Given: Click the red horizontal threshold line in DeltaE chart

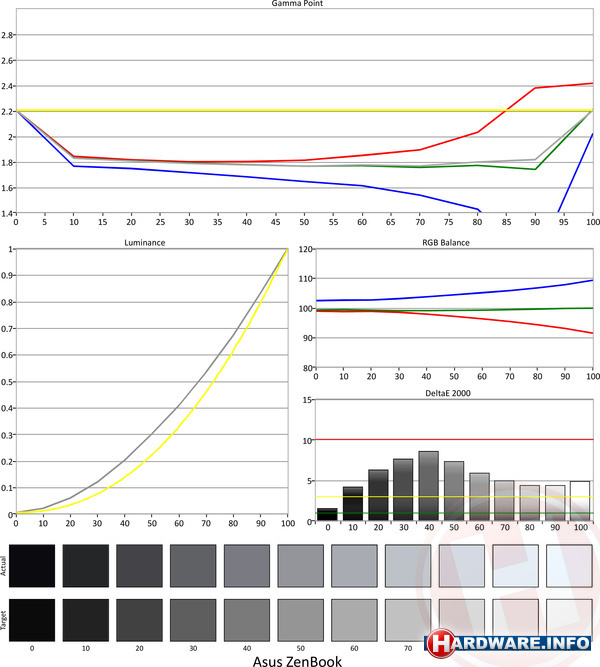Looking at the screenshot, I should (450, 439).
